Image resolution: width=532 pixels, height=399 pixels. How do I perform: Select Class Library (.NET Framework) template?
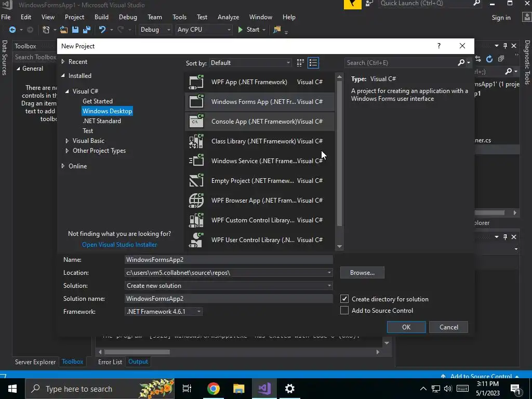(x=260, y=141)
